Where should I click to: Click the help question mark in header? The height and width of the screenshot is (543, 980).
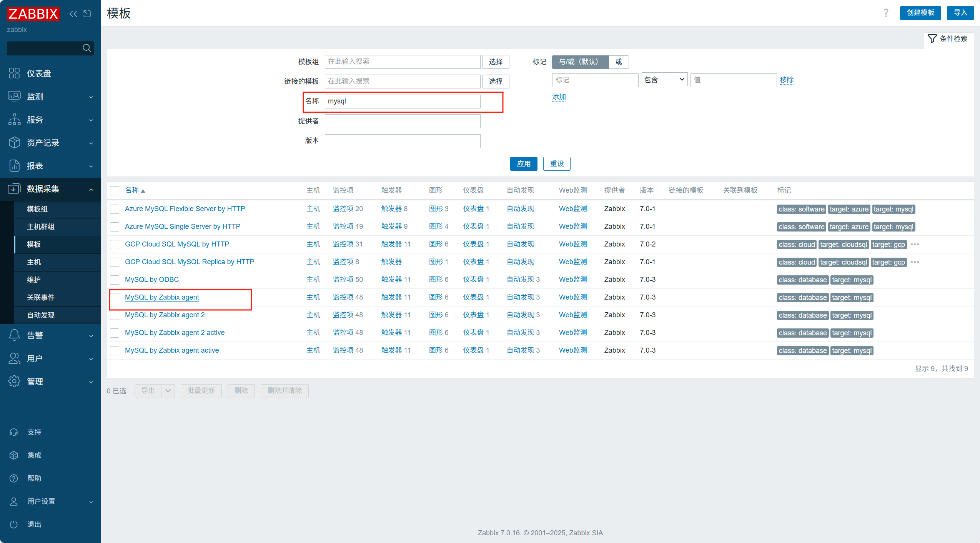[886, 13]
